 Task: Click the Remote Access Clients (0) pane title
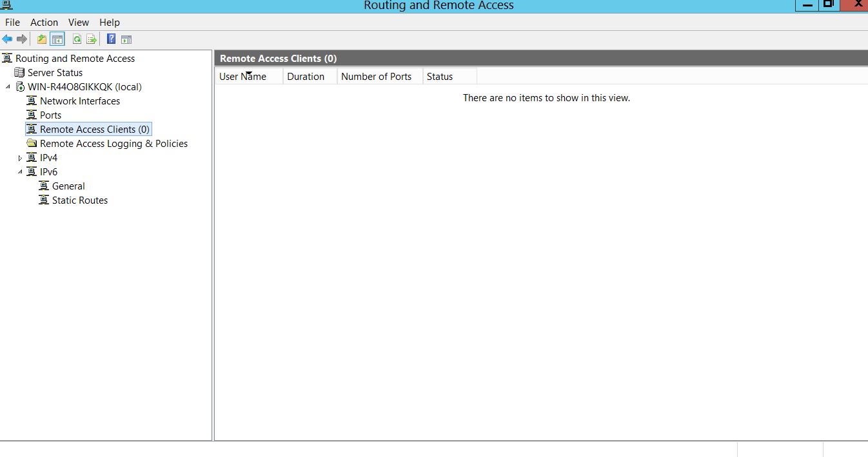click(279, 59)
